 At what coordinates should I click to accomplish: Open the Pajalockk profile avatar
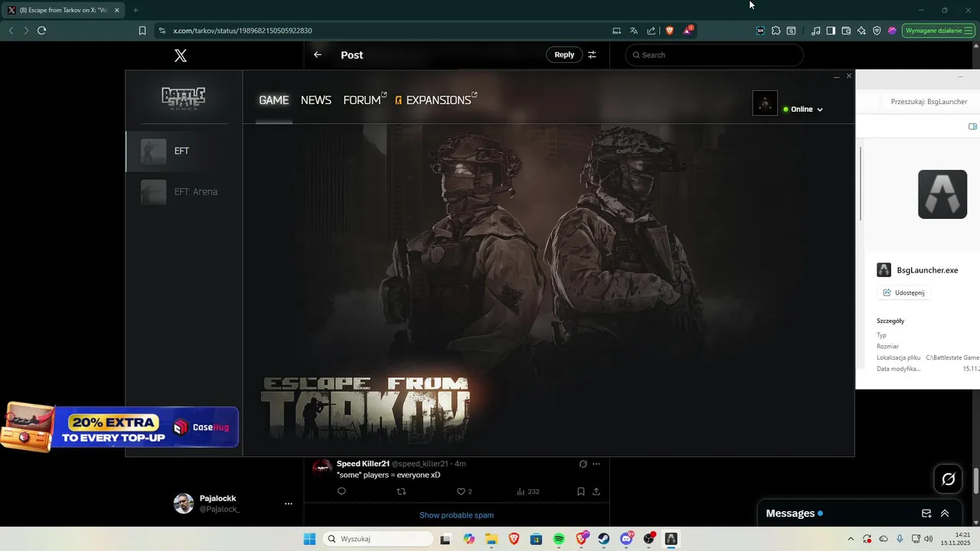pos(184,504)
